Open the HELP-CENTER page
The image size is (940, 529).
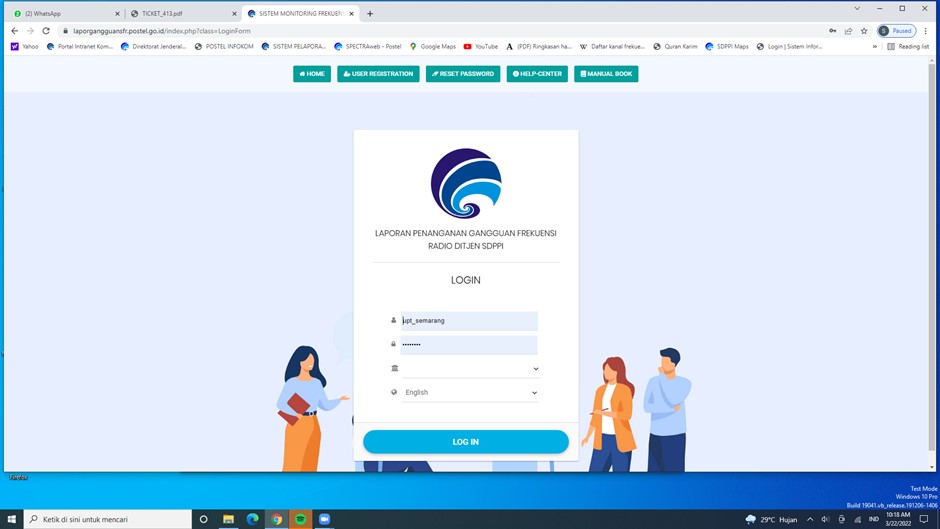point(537,74)
